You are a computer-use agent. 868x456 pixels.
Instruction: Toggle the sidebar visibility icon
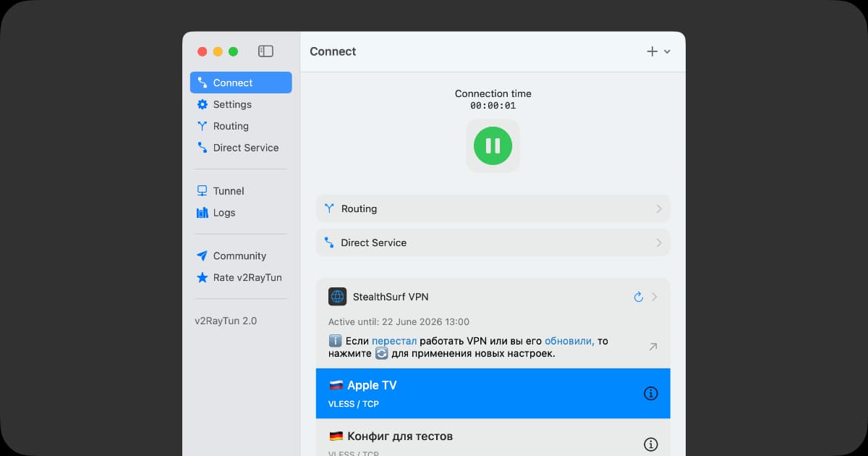point(265,51)
